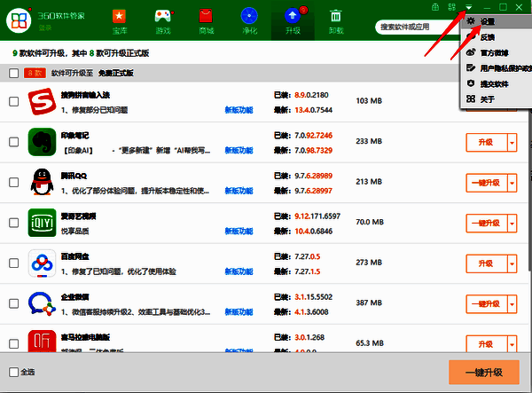This screenshot has height=393, width=532.
Task: Click the 登录 link under the app title
Action: click(x=44, y=28)
